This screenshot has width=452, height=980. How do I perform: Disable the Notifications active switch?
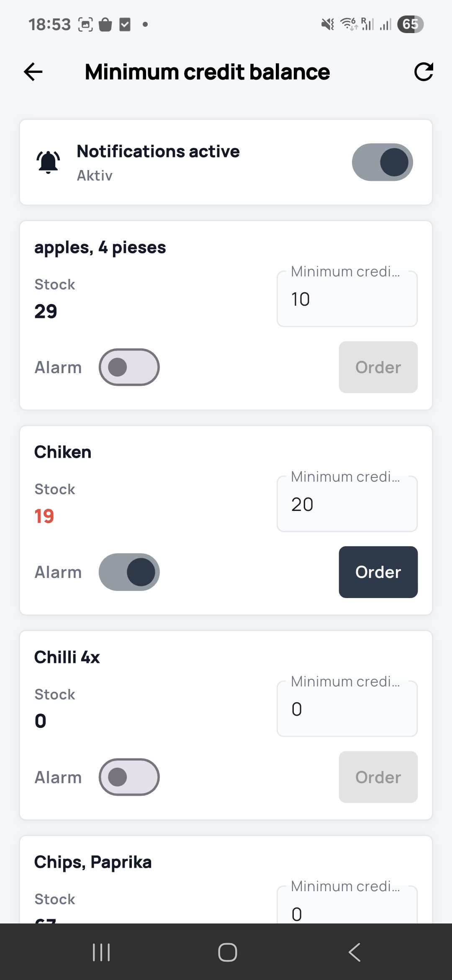(x=382, y=162)
